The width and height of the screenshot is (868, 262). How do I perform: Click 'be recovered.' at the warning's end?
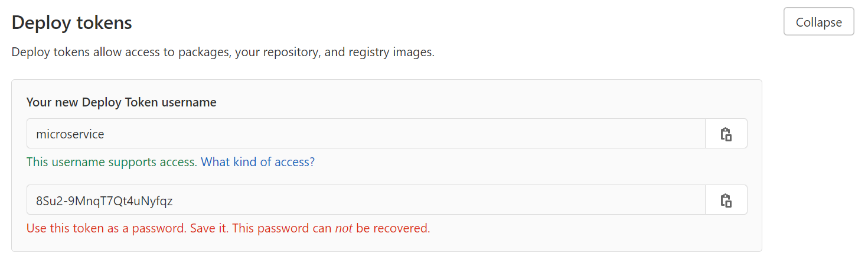pyautogui.click(x=393, y=228)
